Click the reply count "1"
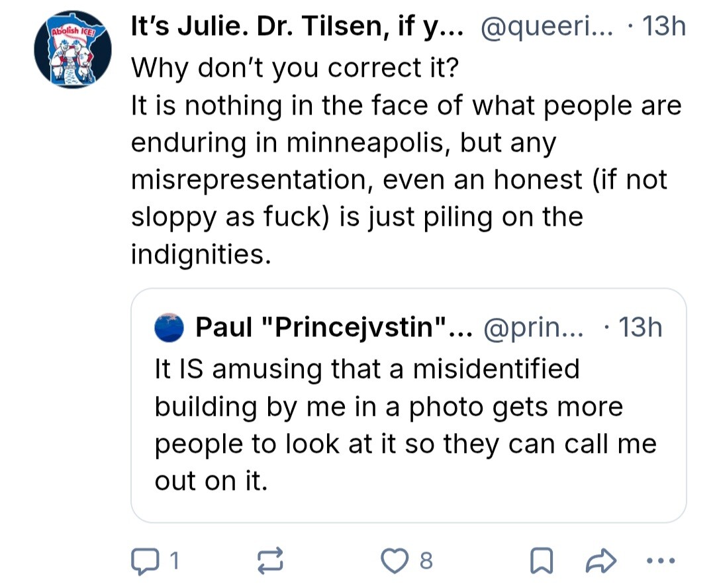The height and width of the screenshot is (588, 715). [175, 562]
